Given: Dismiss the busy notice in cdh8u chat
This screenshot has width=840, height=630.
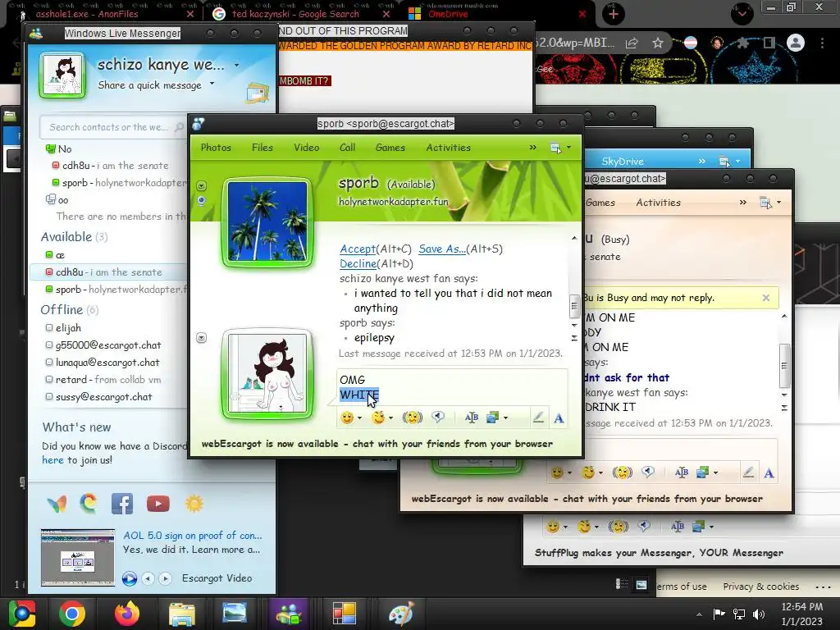Looking at the screenshot, I should coord(766,298).
